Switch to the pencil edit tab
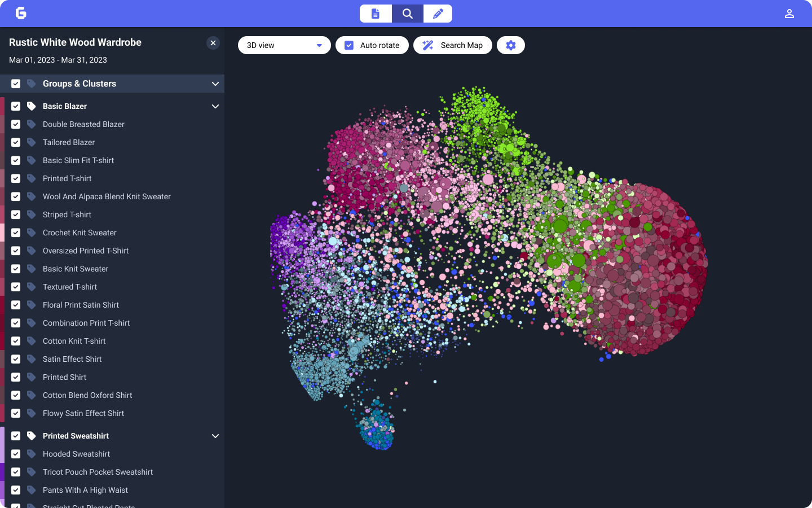The height and width of the screenshot is (508, 812). 438,14
